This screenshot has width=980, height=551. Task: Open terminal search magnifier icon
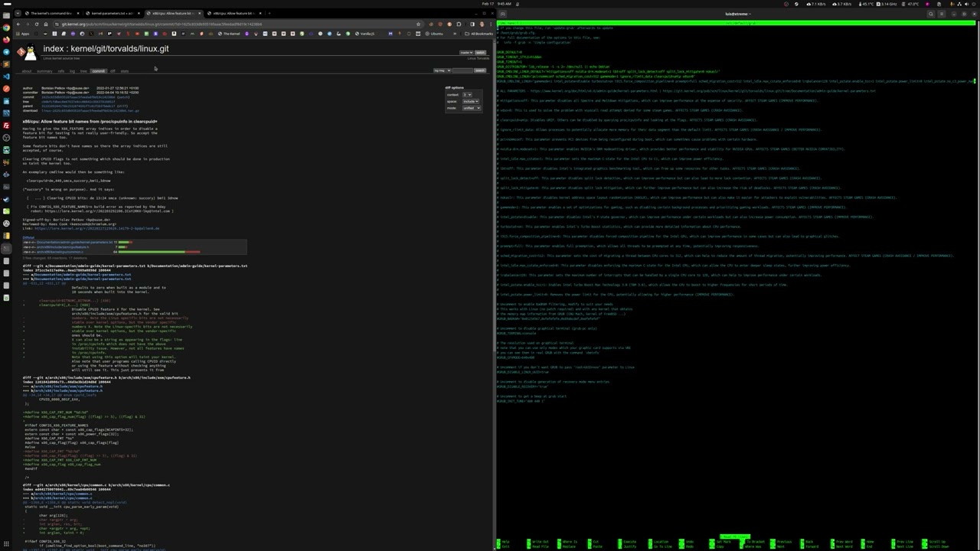coord(931,14)
